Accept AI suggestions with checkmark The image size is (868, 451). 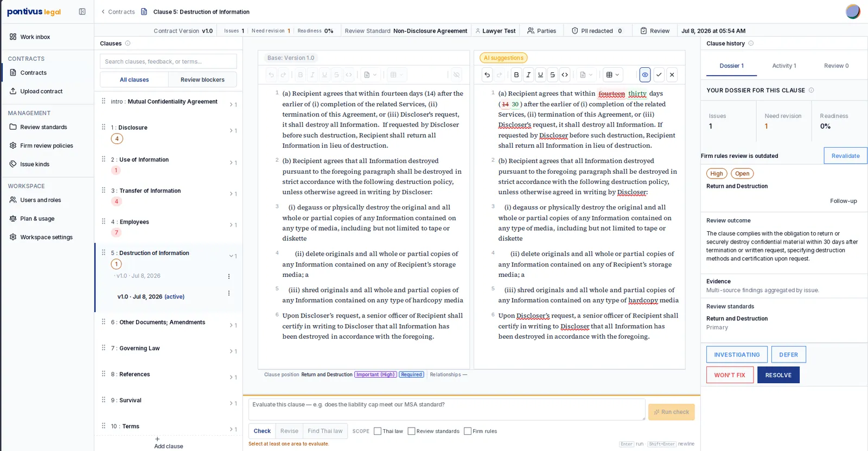point(659,75)
